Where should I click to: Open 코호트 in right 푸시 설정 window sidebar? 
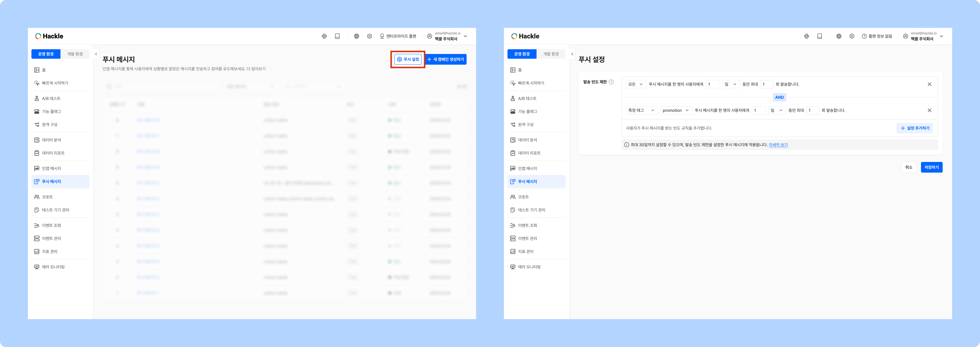pos(536,197)
